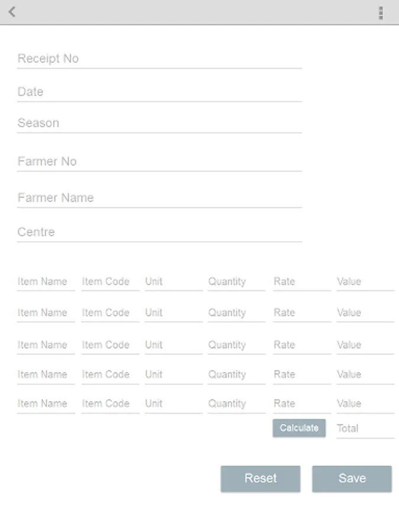Click the Reset button
Viewport: 399px width, 532px height.
tap(260, 478)
